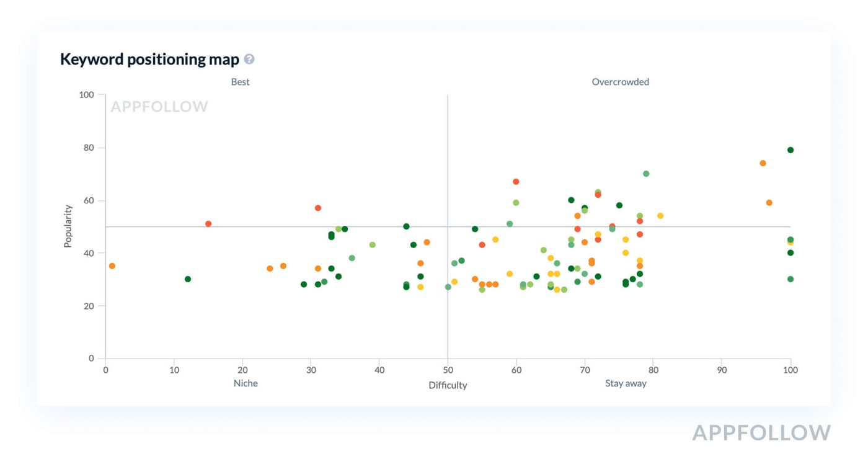Click the red dot at difficulty 15, popularity 51
This screenshot has height=459, width=868.
[x=208, y=224]
